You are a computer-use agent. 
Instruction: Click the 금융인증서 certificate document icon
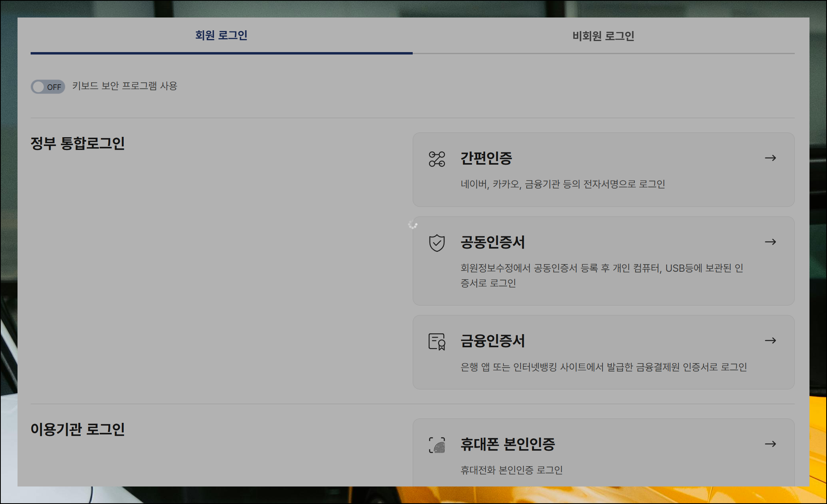(x=437, y=341)
